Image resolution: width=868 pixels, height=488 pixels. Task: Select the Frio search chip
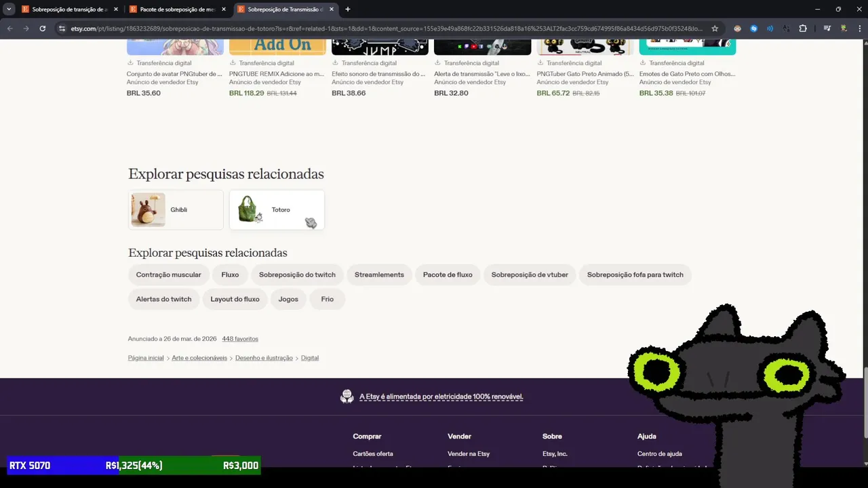[328, 299]
